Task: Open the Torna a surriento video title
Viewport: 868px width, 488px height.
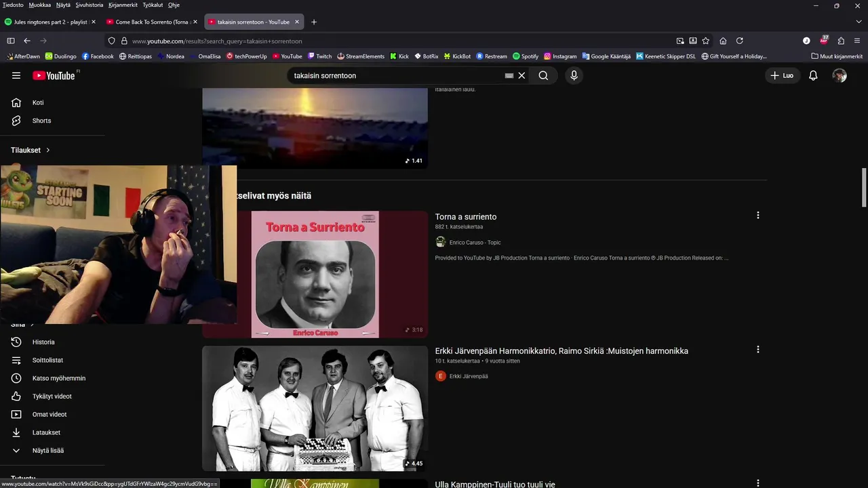Action: click(466, 217)
